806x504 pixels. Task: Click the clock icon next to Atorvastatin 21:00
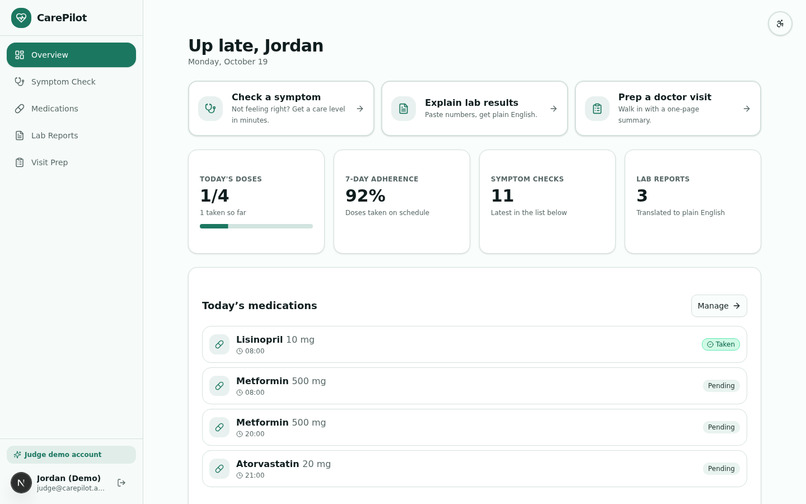(240, 476)
